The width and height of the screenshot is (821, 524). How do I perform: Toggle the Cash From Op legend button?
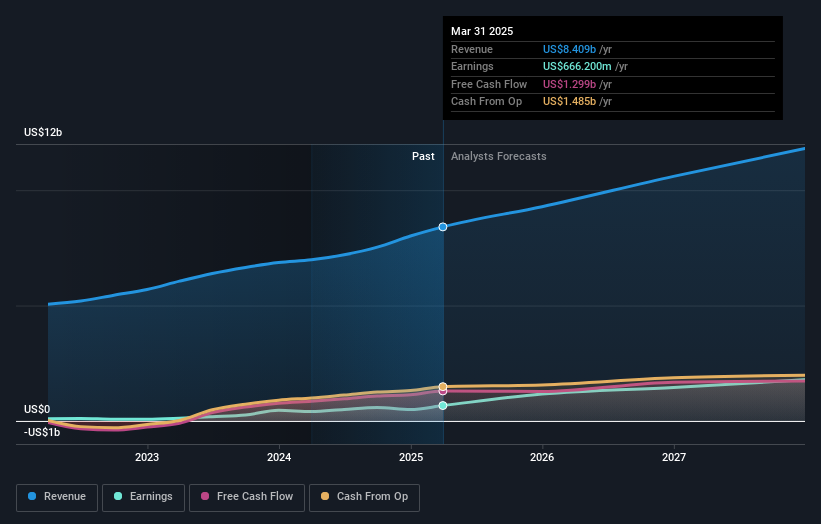coord(364,497)
